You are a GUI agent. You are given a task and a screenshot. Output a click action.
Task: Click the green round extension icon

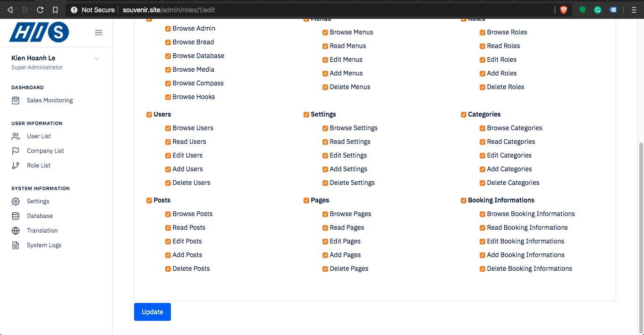pos(583,9)
